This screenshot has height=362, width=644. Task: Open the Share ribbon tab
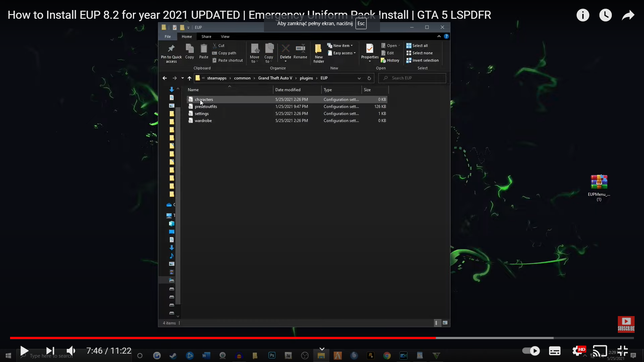pyautogui.click(x=206, y=37)
